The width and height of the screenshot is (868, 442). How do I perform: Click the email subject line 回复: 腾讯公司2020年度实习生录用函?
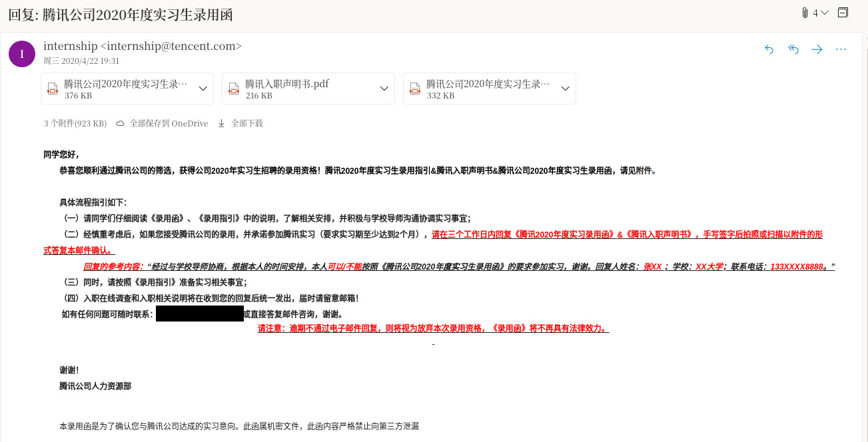tap(121, 15)
